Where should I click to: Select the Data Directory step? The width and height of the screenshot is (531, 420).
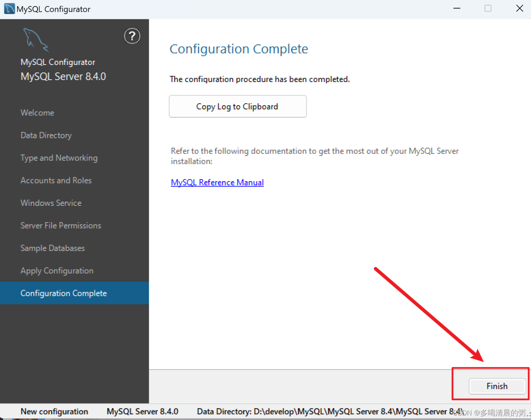46,135
